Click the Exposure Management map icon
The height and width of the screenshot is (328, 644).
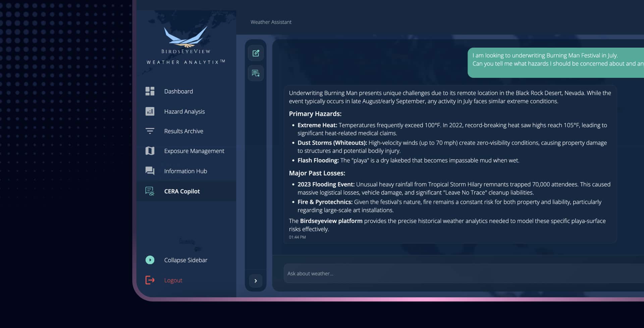(150, 151)
